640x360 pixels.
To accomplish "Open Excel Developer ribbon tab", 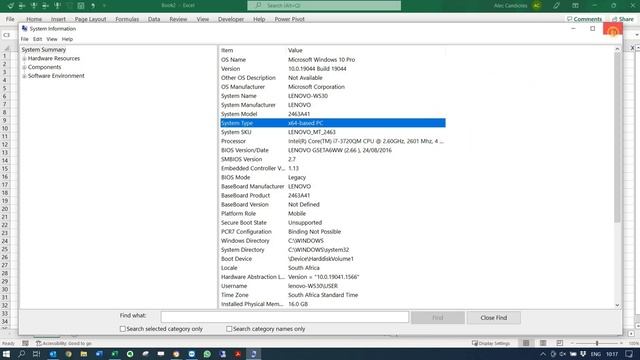I will coord(231,19).
